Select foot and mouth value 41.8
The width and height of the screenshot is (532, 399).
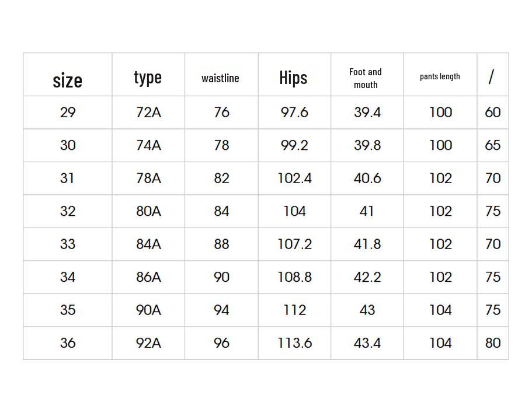point(367,244)
